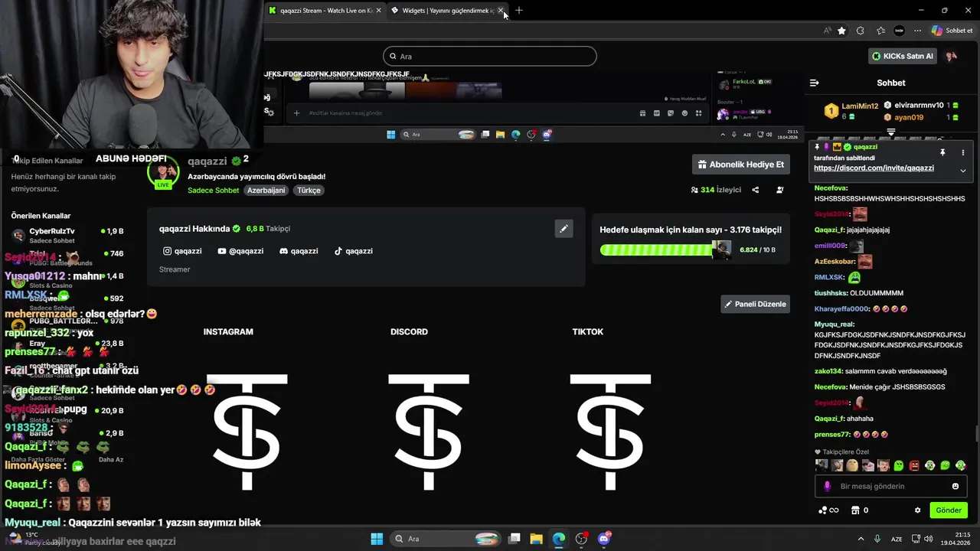Image resolution: width=980 pixels, height=551 pixels.
Task: Show hidden system tray icons
Action: click(861, 539)
